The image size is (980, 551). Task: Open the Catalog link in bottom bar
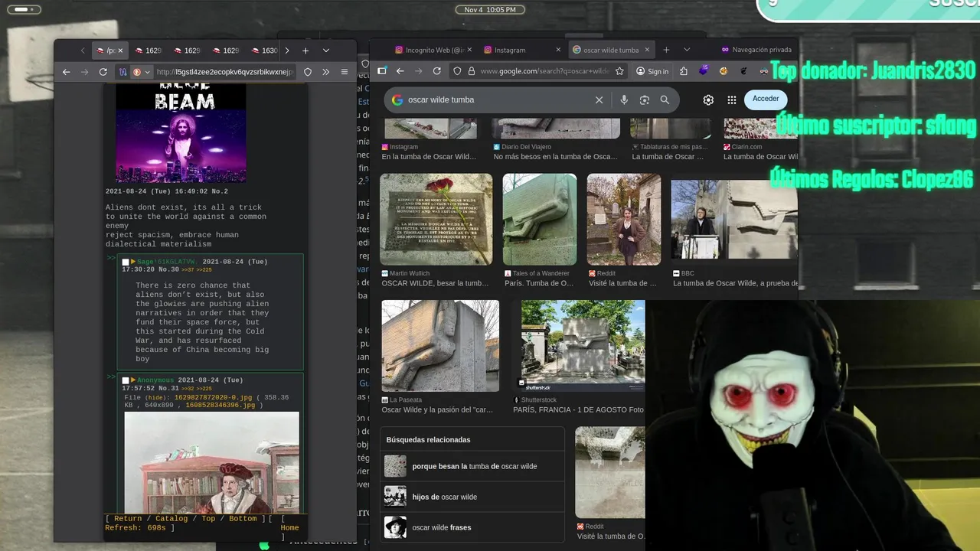coord(171,519)
